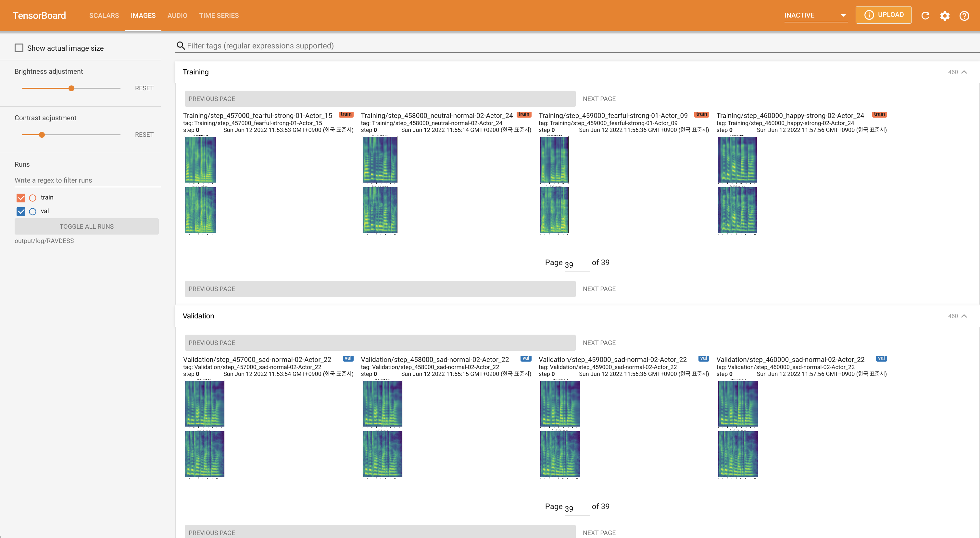980x538 pixels.
Task: Open the settings gear icon
Action: click(x=945, y=16)
